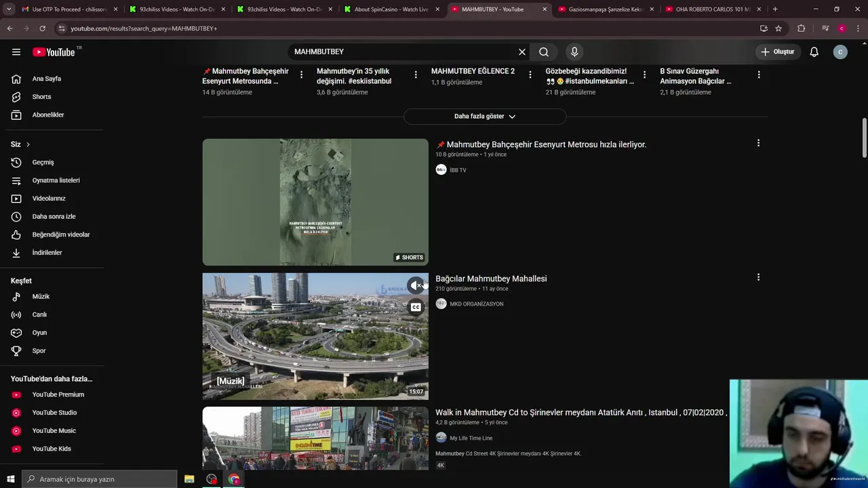Image resolution: width=868 pixels, height=488 pixels.
Task: Play the Bağcılar aerial thumbnail
Action: pos(315,336)
